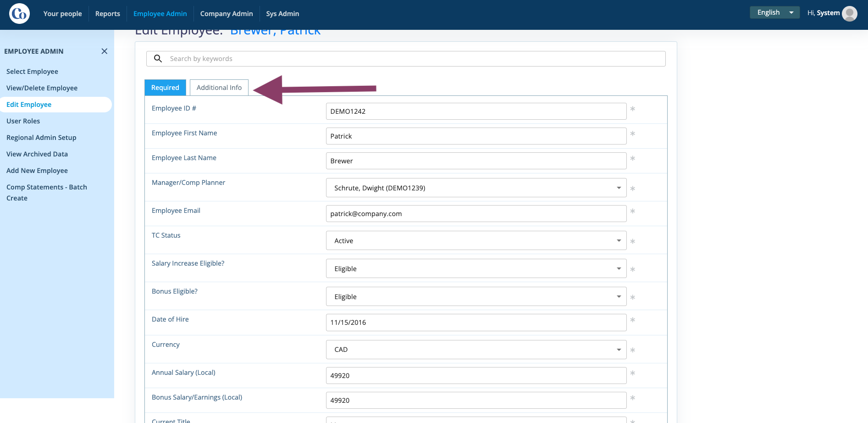The width and height of the screenshot is (868, 423).
Task: Click the Employee Email input field
Action: click(476, 213)
